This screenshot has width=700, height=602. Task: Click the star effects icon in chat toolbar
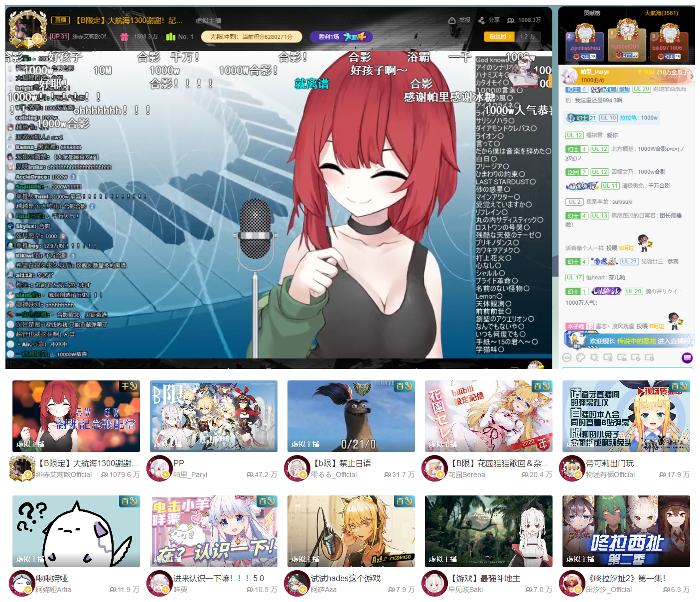tap(594, 357)
